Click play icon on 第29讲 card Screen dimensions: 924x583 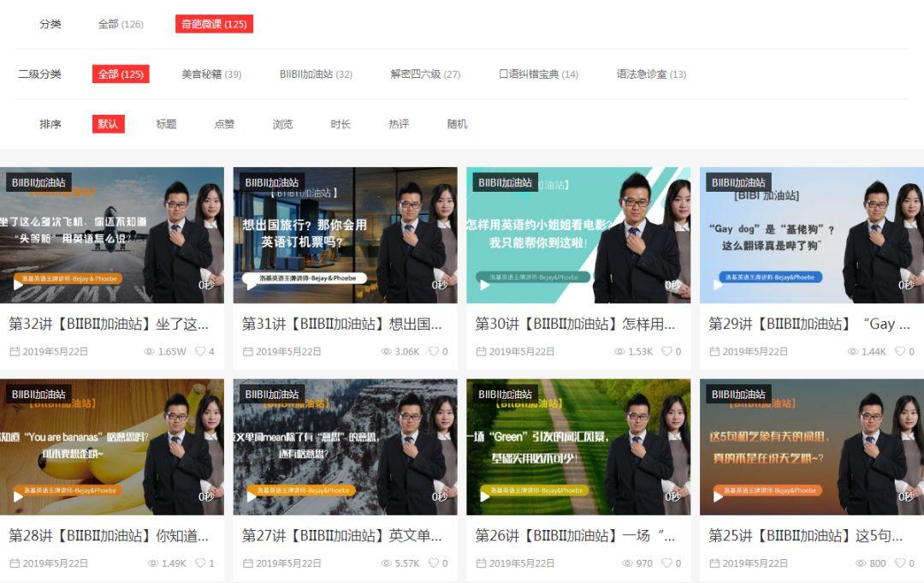pos(719,285)
